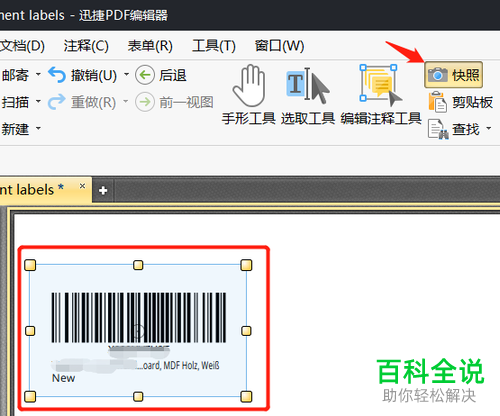Close the labels document tab
Image resolution: width=500 pixels, height=416 pixels.
pos(82,186)
